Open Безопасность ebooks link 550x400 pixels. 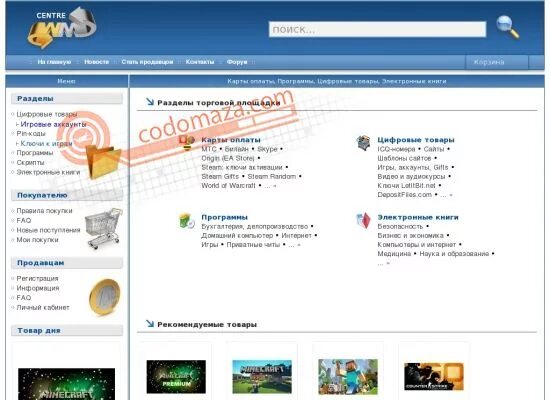(x=400, y=227)
